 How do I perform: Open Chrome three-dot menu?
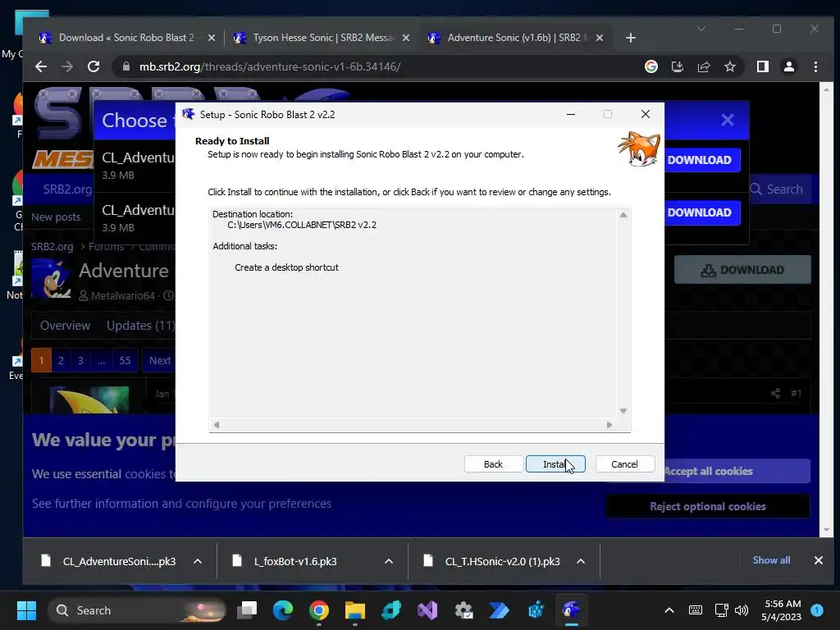(x=815, y=66)
